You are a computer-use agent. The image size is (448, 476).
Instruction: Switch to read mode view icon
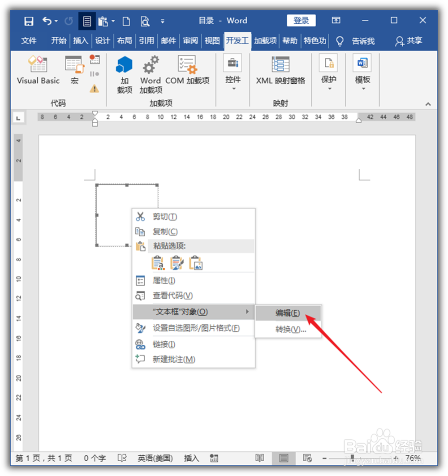point(260,458)
